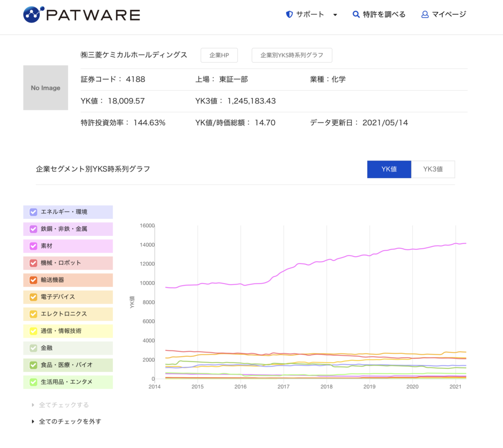The width and height of the screenshot is (503, 448).
Task: Click the データ更新日 2021/05/14 text
Action: pyautogui.click(x=359, y=123)
